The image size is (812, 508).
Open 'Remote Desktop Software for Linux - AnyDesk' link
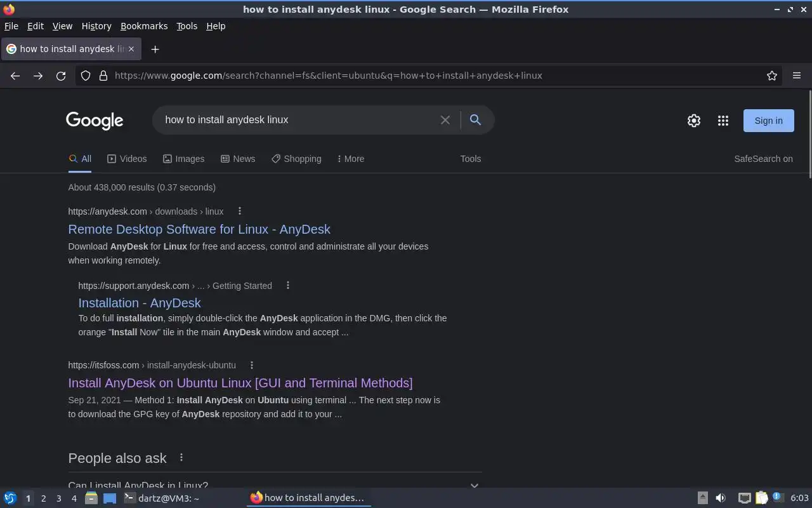coord(199,229)
